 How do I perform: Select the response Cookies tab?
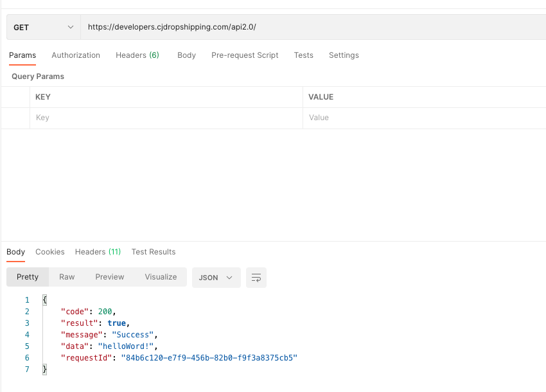(50, 252)
